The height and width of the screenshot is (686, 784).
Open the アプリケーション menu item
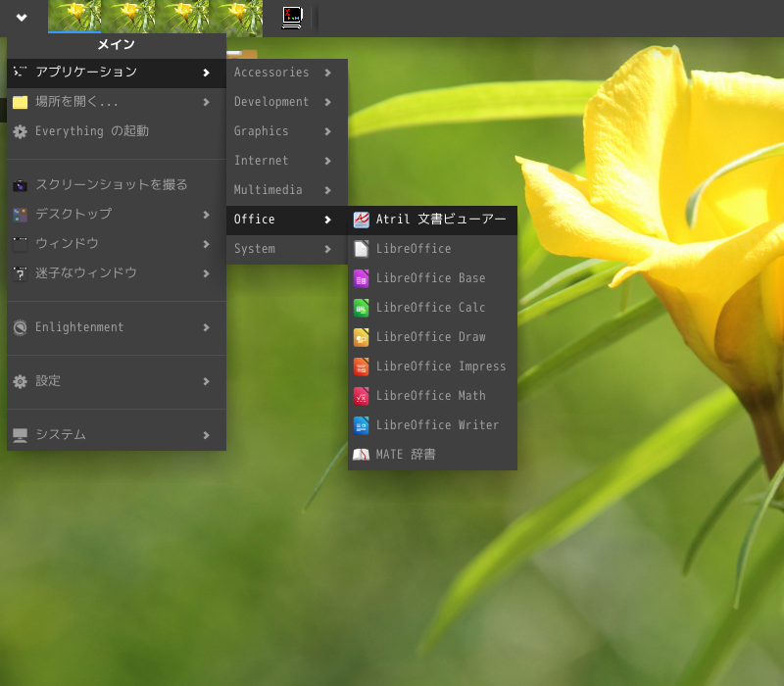(117, 73)
